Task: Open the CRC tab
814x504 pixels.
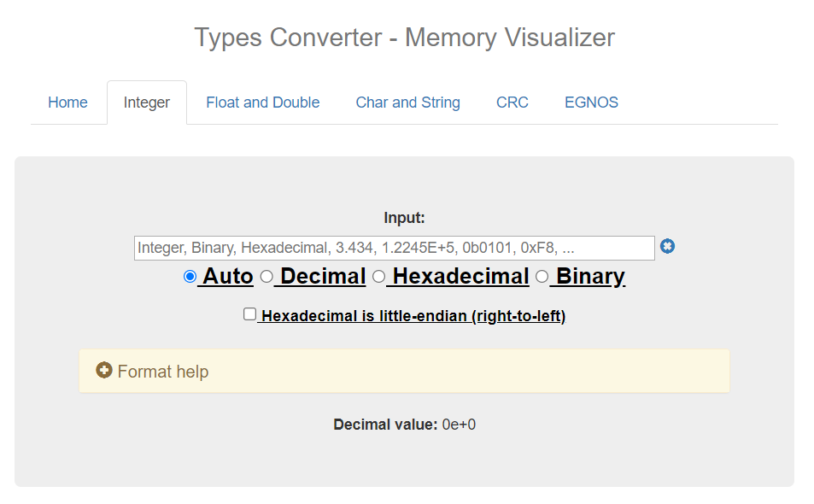Action: point(512,103)
